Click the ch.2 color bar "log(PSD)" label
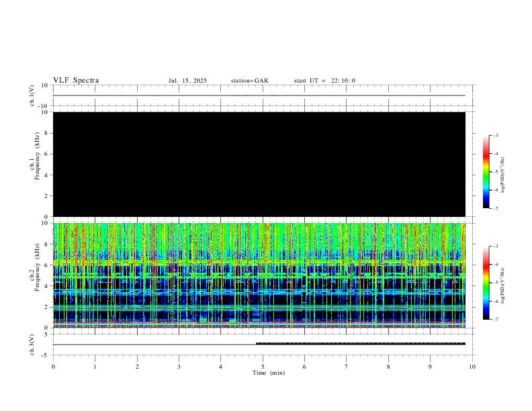The width and height of the screenshot is (532, 411). 502,285
